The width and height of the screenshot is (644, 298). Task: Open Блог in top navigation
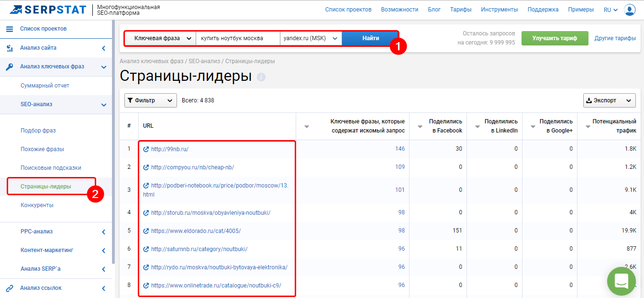(x=434, y=10)
